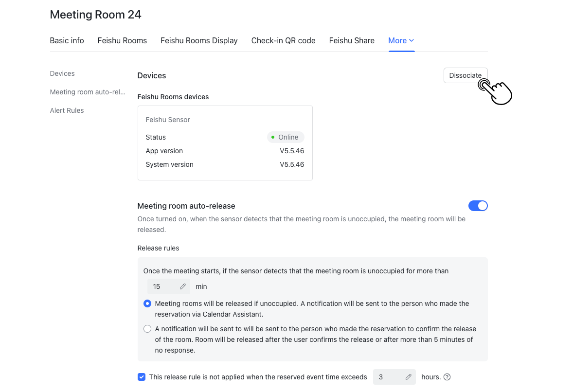The width and height of the screenshot is (573, 392).
Task: Click the pencil icon in the 3 hours field
Action: pos(409,377)
